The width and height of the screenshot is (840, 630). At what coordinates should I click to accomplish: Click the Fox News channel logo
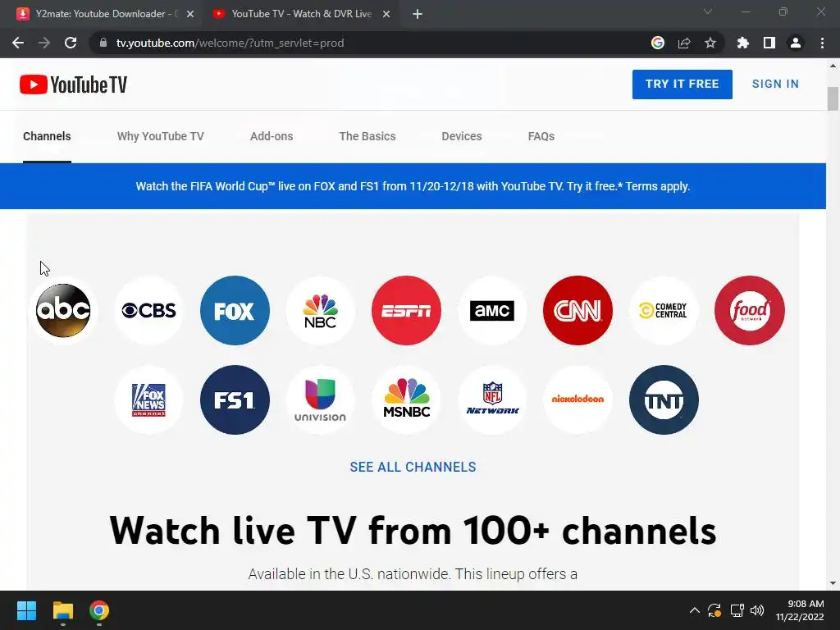pos(149,399)
